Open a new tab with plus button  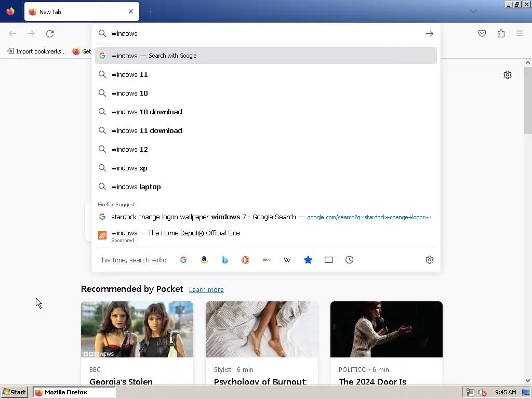coord(151,12)
